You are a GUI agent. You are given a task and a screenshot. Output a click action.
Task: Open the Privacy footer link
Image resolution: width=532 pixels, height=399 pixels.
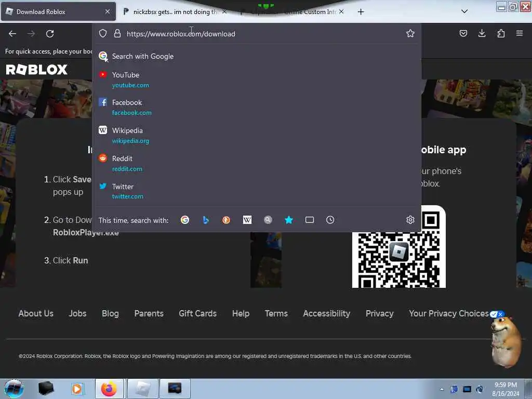pyautogui.click(x=380, y=313)
